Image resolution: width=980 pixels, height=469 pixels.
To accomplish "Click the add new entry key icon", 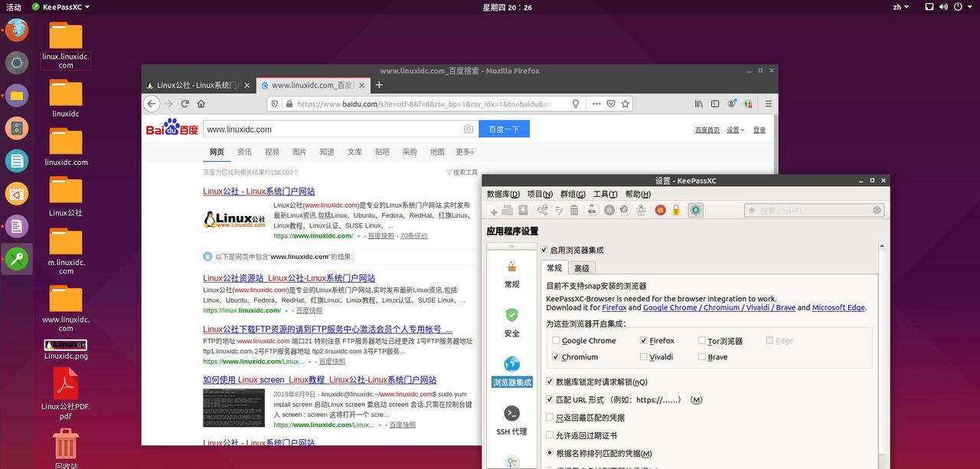I will (543, 211).
